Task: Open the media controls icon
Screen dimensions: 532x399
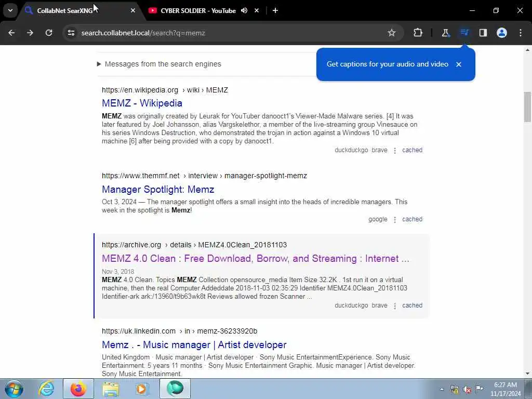Action: (464, 33)
